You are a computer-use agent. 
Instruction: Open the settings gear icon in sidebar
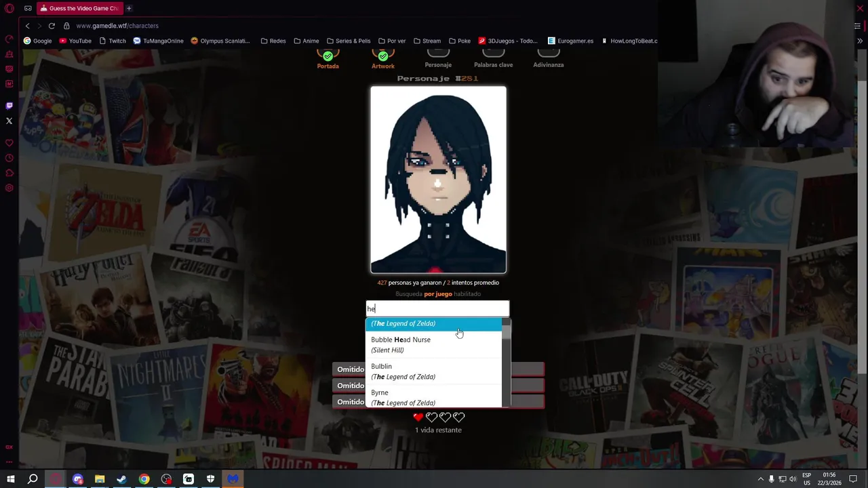click(9, 188)
